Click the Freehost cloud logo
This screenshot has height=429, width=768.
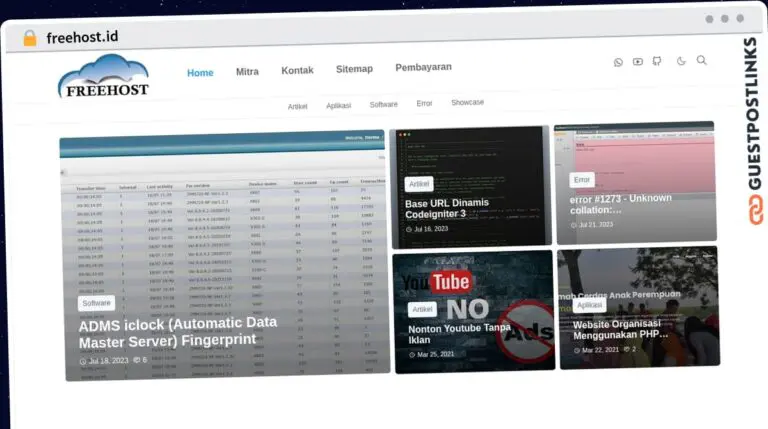[x=103, y=76]
